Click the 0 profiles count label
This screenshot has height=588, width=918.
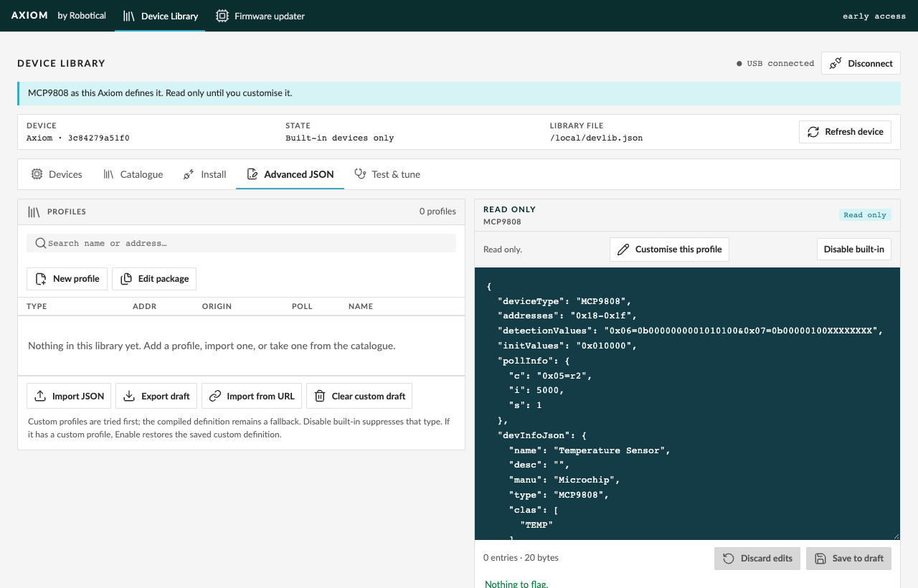coord(437,212)
